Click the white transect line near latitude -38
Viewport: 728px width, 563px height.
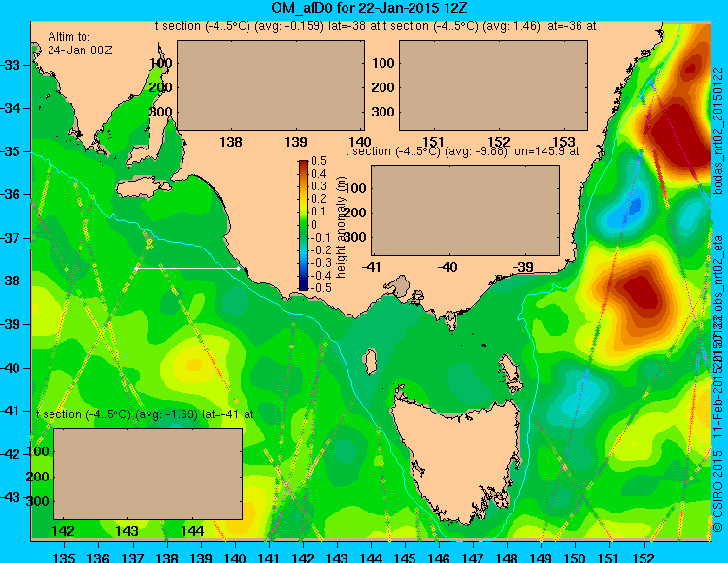point(187,268)
